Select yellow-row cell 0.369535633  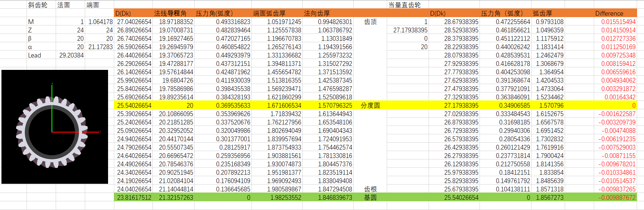pos(233,106)
